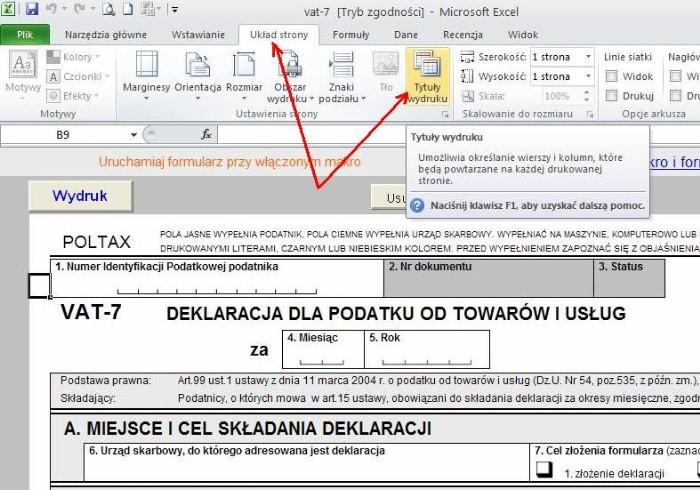
Task: Click the Name Box showing B9
Action: [x=64, y=135]
